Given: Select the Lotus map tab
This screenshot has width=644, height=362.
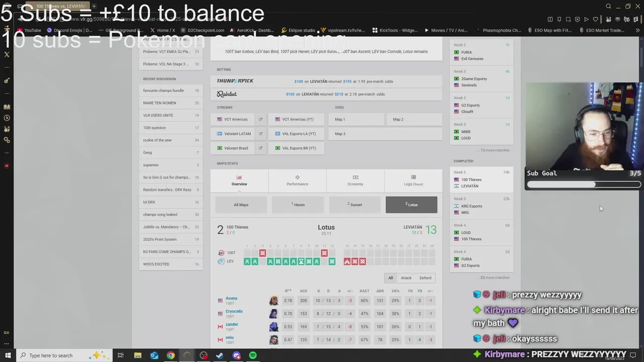Looking at the screenshot, I should click(412, 205).
